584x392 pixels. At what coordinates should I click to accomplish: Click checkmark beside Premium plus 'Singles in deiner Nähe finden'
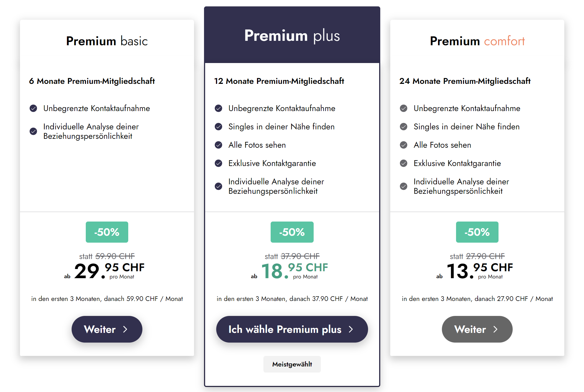pos(218,127)
